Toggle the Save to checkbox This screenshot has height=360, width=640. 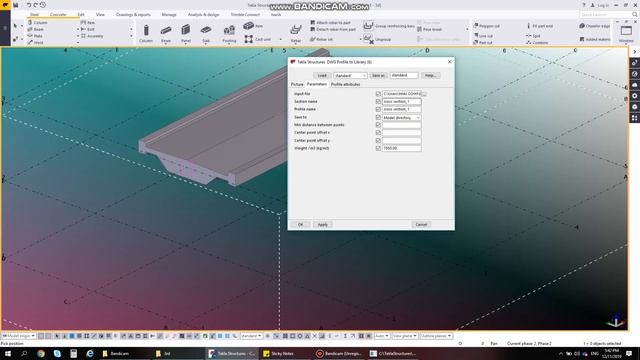point(378,117)
